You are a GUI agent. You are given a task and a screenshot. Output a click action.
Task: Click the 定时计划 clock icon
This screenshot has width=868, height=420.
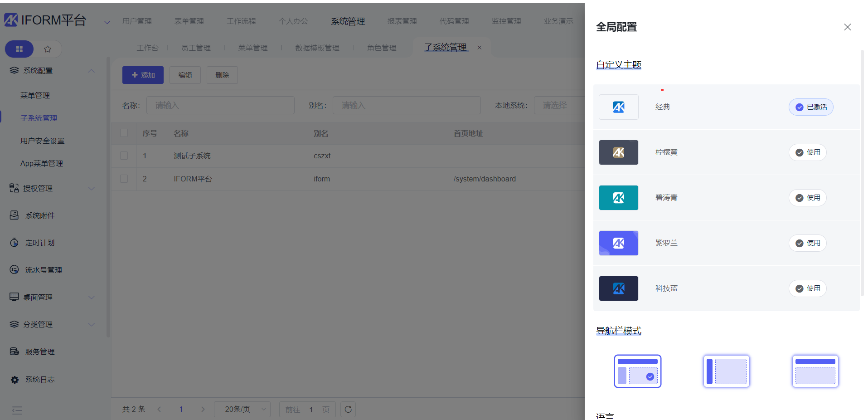(x=15, y=243)
